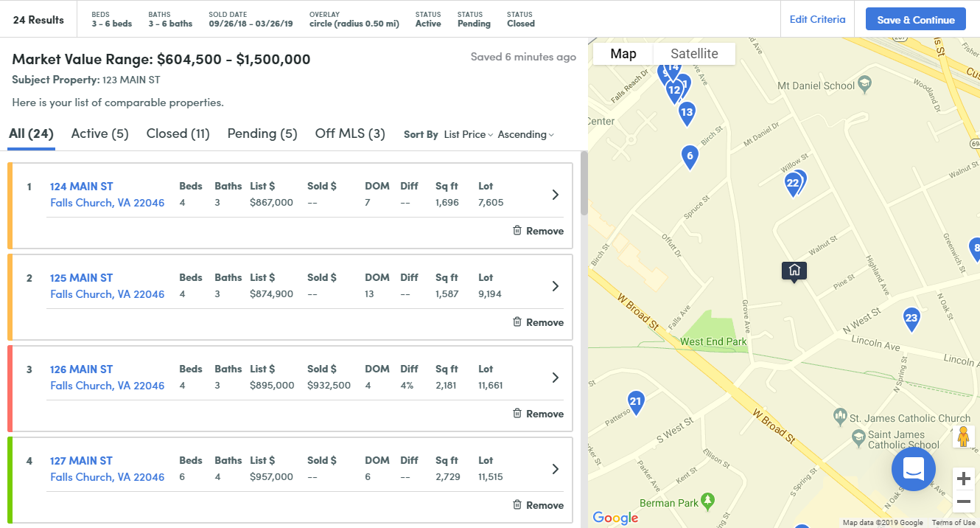The height and width of the screenshot is (528, 980).
Task: Open the 124 MAIN ST listing link
Action: point(82,187)
